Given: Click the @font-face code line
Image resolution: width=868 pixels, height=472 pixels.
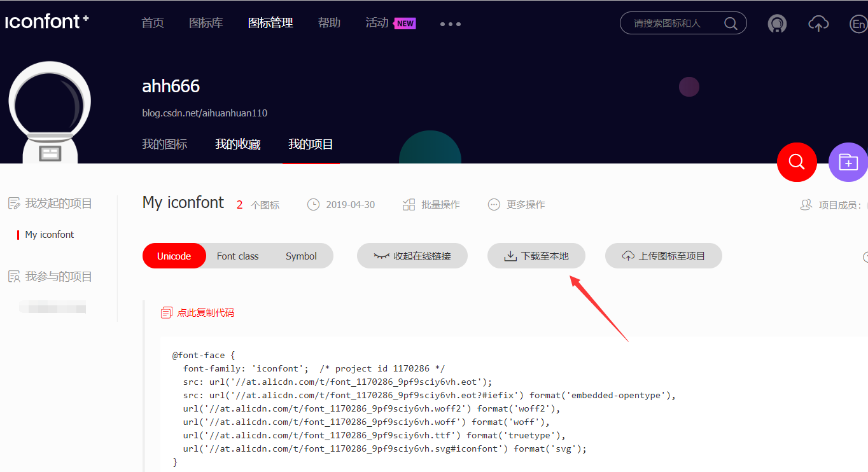Looking at the screenshot, I should click(204, 355).
